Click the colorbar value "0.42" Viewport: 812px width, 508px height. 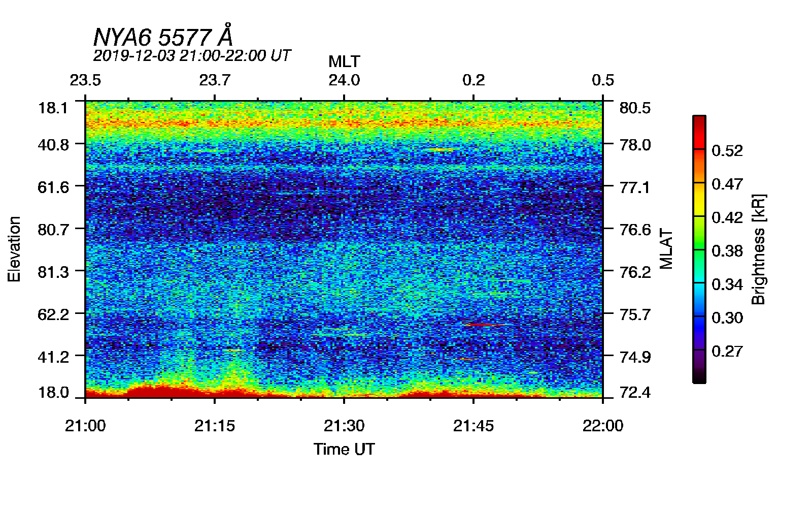tap(727, 217)
